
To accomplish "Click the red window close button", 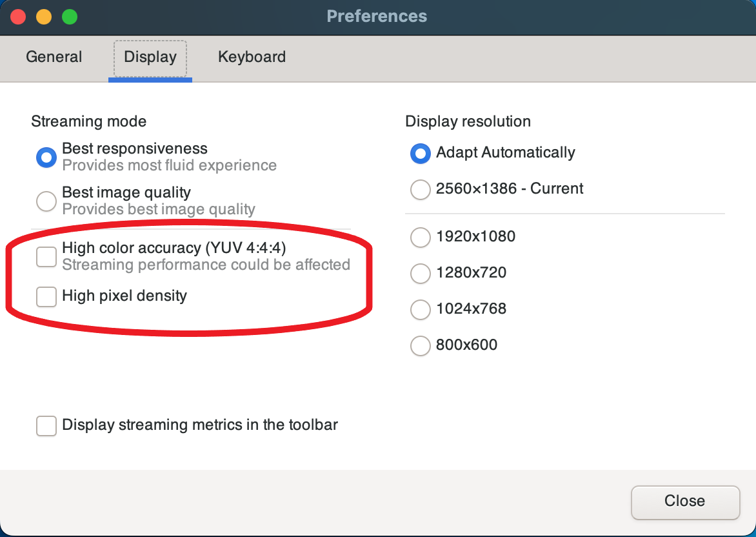I will tap(18, 17).
